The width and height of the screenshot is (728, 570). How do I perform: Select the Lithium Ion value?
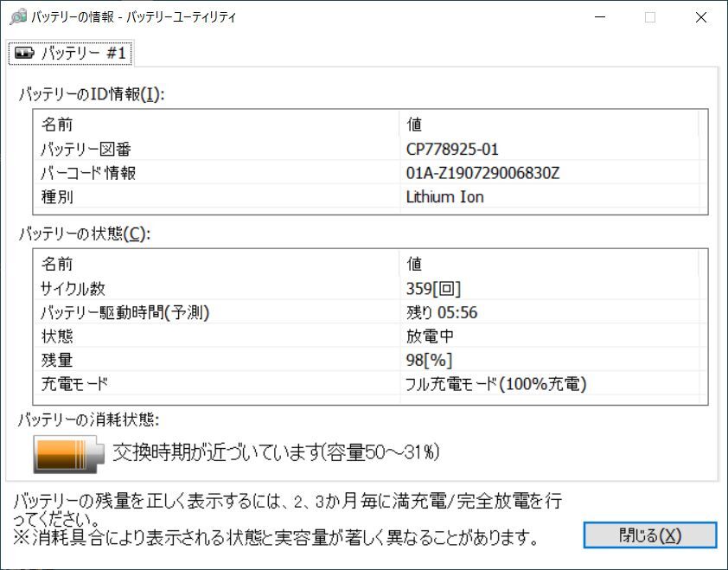pyautogui.click(x=444, y=197)
